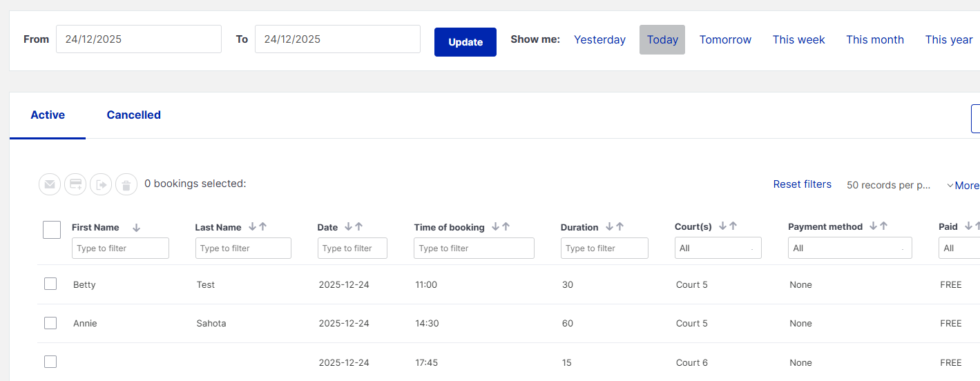Tick the select-all bookings checkbox
Viewport: 980px width, 381px height.
pos(52,230)
